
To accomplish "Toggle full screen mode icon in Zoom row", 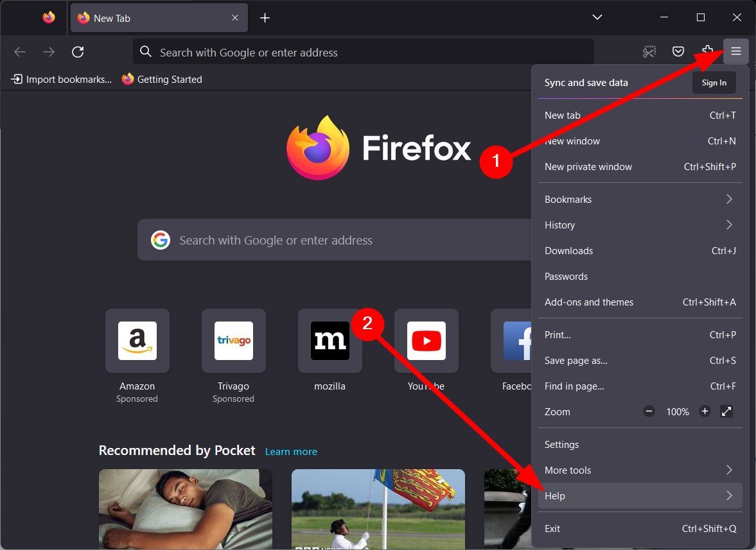I will [726, 411].
